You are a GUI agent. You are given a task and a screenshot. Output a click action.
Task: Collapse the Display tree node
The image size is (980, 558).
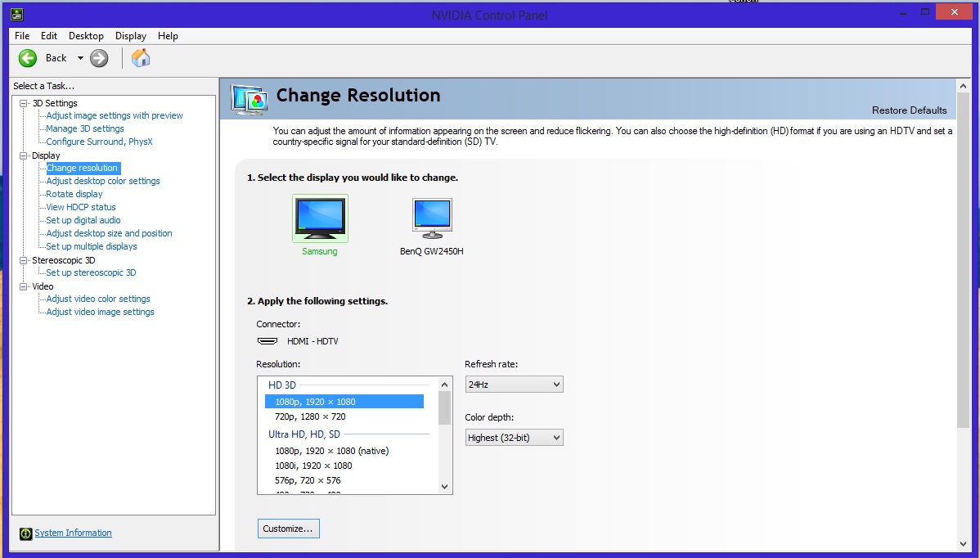tap(24, 155)
